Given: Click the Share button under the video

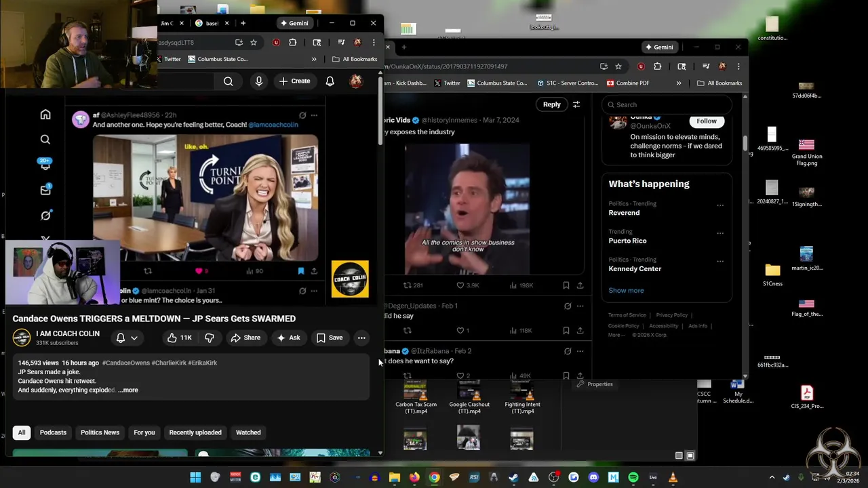Looking at the screenshot, I should coord(245,338).
